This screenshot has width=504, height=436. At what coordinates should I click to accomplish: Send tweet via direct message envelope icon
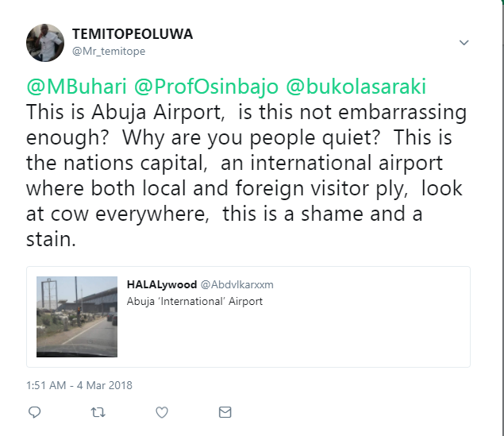pos(225,412)
